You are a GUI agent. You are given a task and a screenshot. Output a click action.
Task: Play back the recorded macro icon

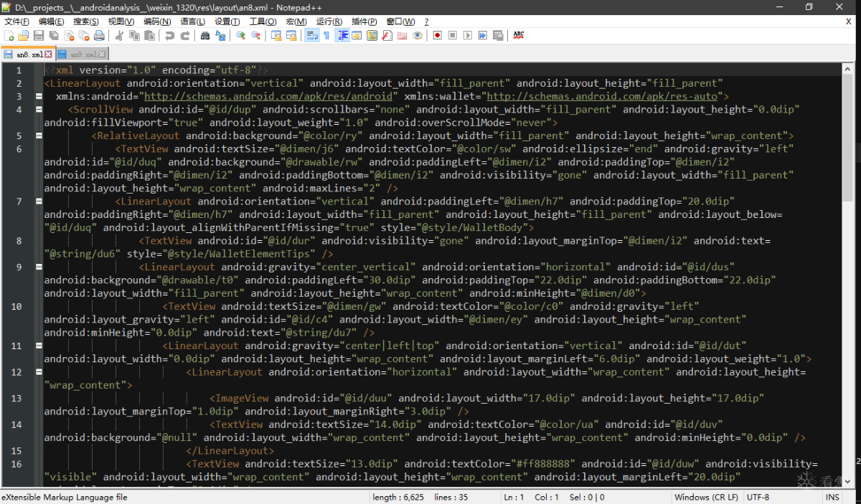467,35
